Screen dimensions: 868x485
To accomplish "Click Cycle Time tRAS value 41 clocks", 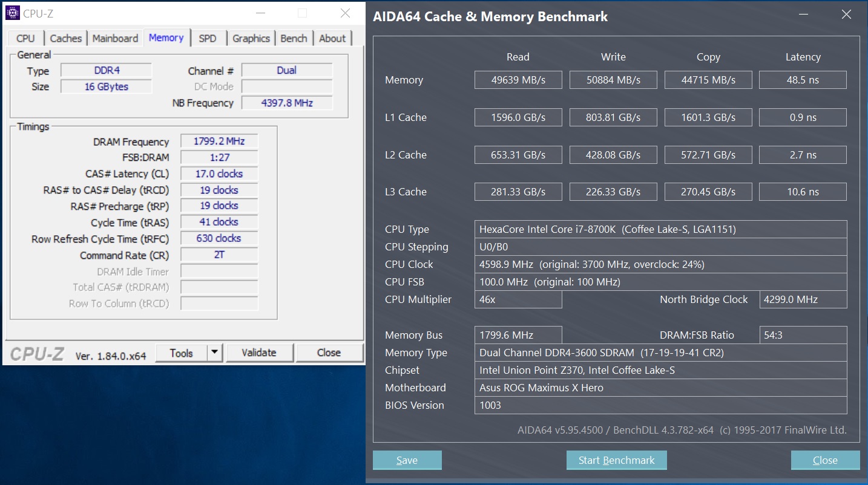I will [219, 222].
